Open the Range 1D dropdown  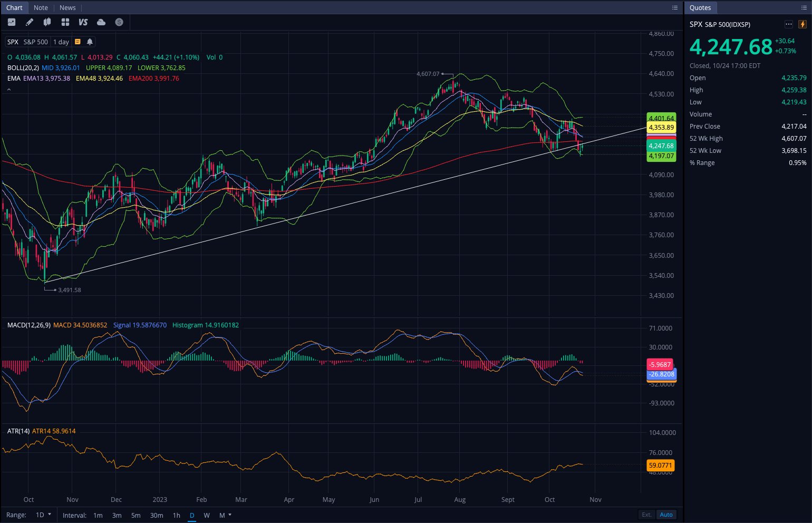43,515
